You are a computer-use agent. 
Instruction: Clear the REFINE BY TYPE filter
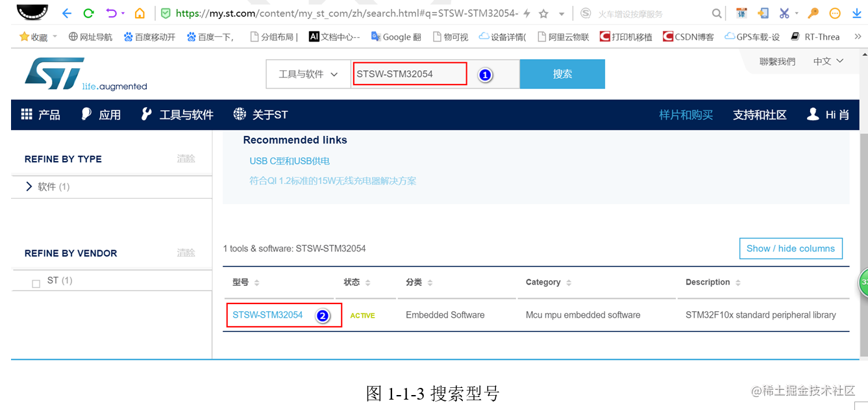coord(186,159)
